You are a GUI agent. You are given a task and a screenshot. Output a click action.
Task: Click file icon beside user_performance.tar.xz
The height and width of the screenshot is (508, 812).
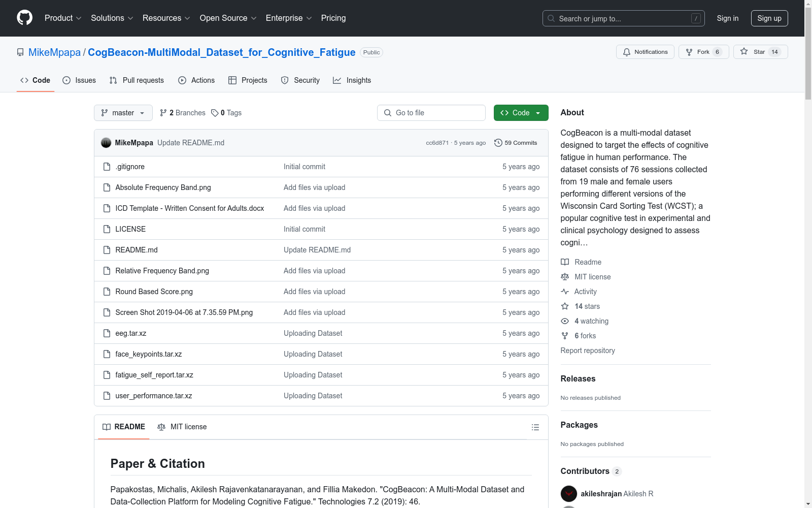pyautogui.click(x=107, y=396)
